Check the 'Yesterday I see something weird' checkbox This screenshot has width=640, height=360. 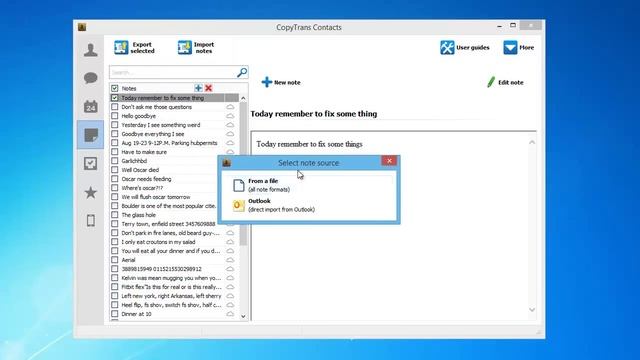point(115,125)
